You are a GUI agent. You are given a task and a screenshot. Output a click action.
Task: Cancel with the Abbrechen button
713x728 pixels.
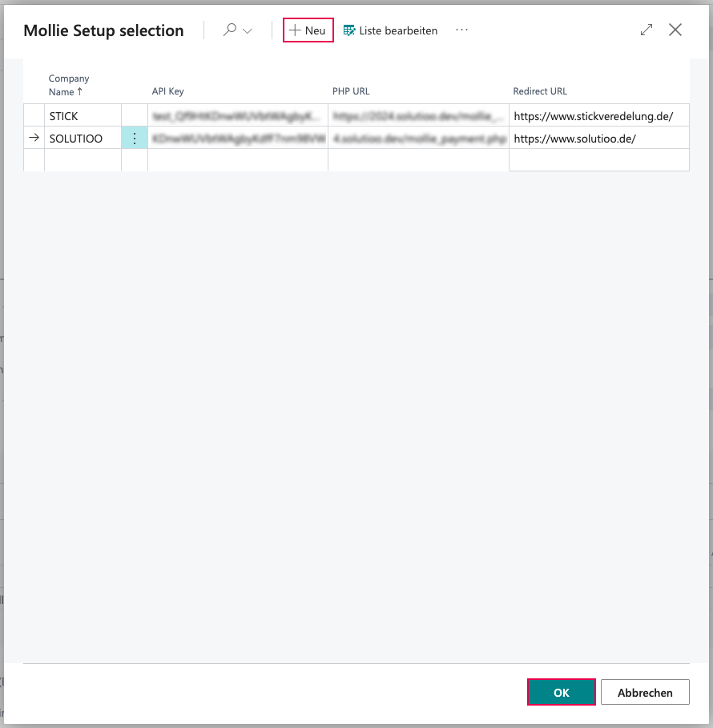[x=645, y=692]
